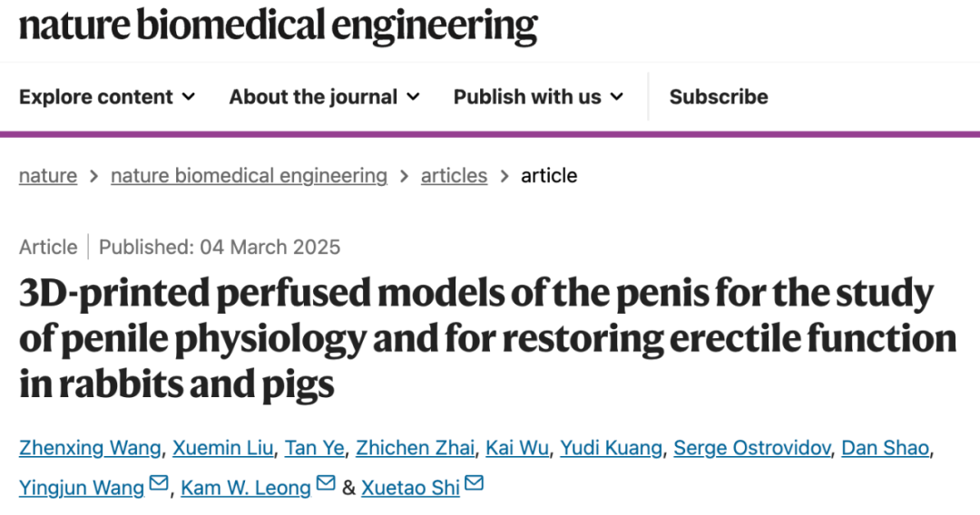Viewport: 980px width, 515px height.
Task: Open author Zhenxing Wang's profile
Action: click(90, 447)
